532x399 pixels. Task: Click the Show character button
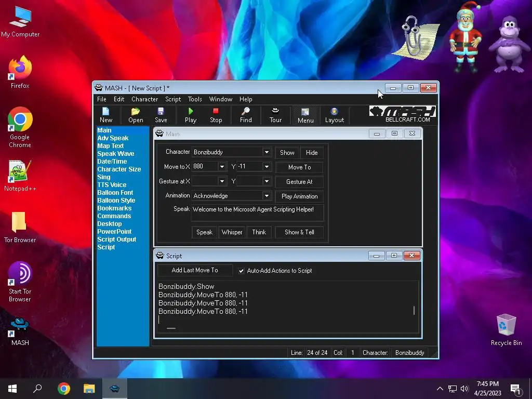coord(287,153)
